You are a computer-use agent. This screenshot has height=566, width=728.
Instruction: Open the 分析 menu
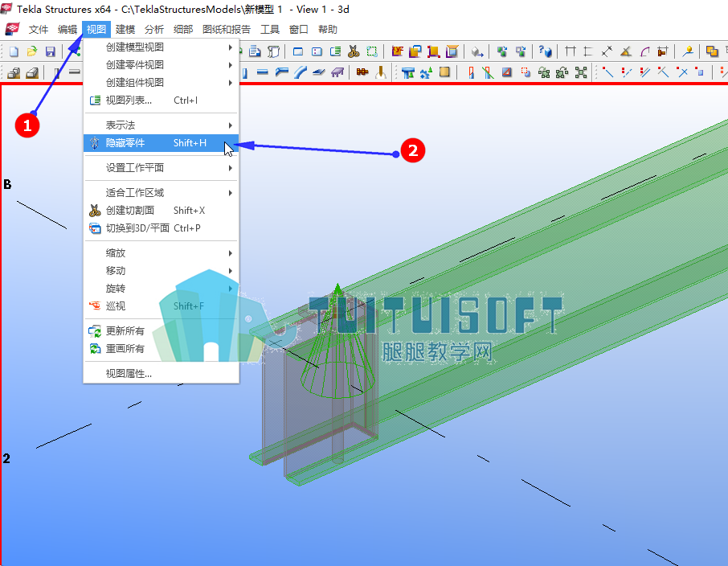pyautogui.click(x=154, y=29)
